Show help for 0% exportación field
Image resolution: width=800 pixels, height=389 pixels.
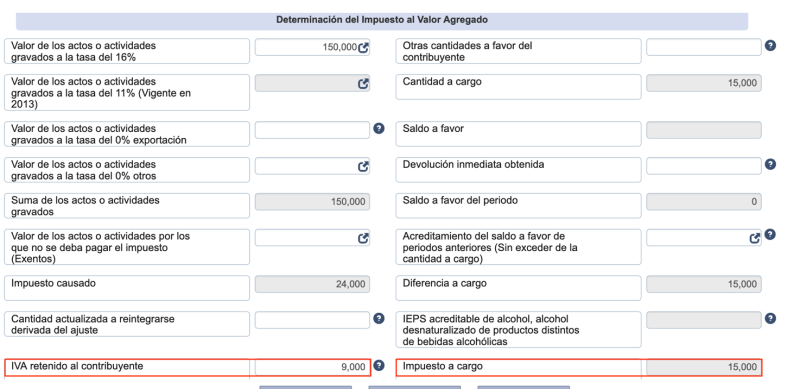point(379,128)
